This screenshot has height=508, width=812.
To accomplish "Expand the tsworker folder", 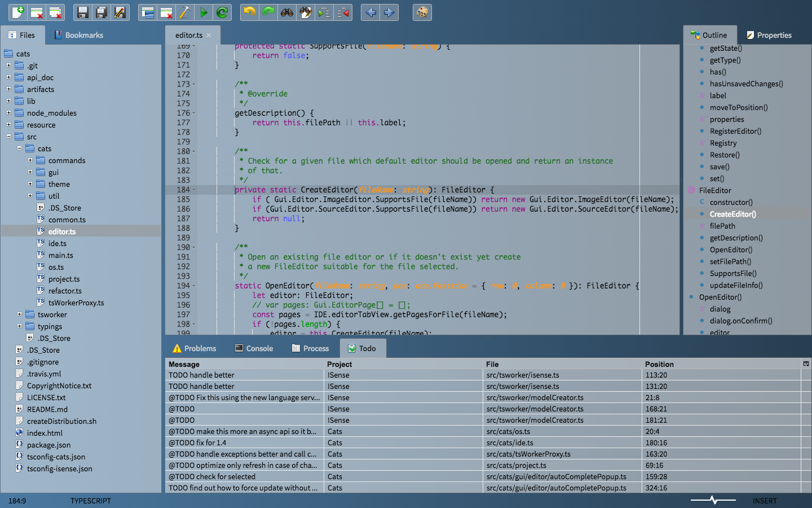I will click(19, 314).
